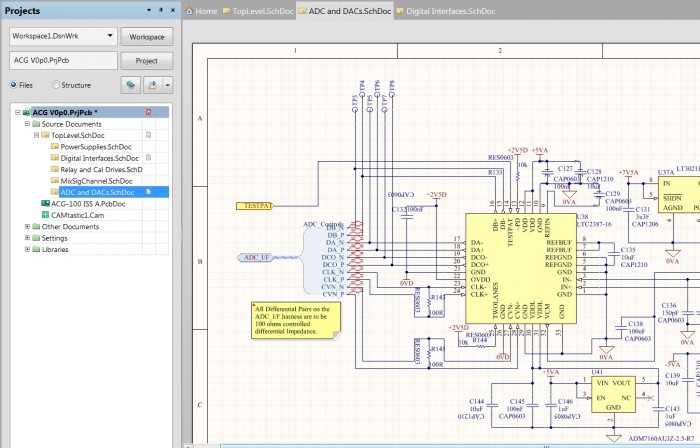700x448 pixels.
Task: Select the Structure radio button
Action: (56, 85)
